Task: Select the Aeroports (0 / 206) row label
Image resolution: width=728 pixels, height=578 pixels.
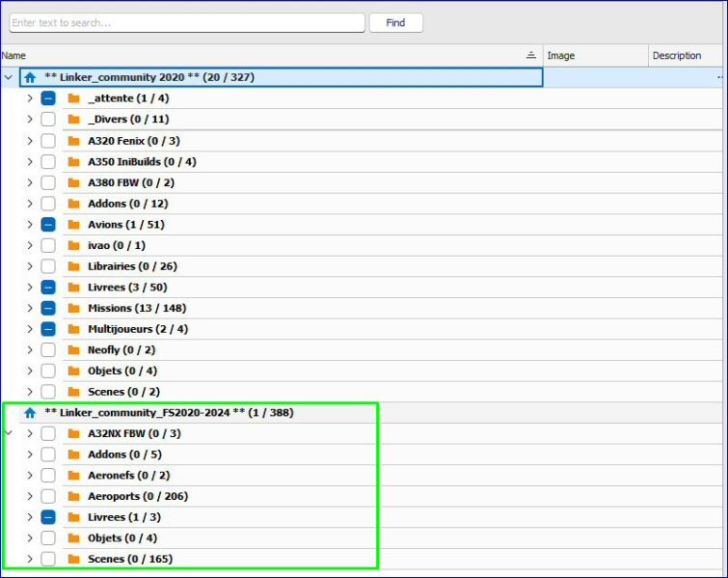Action: (x=138, y=496)
